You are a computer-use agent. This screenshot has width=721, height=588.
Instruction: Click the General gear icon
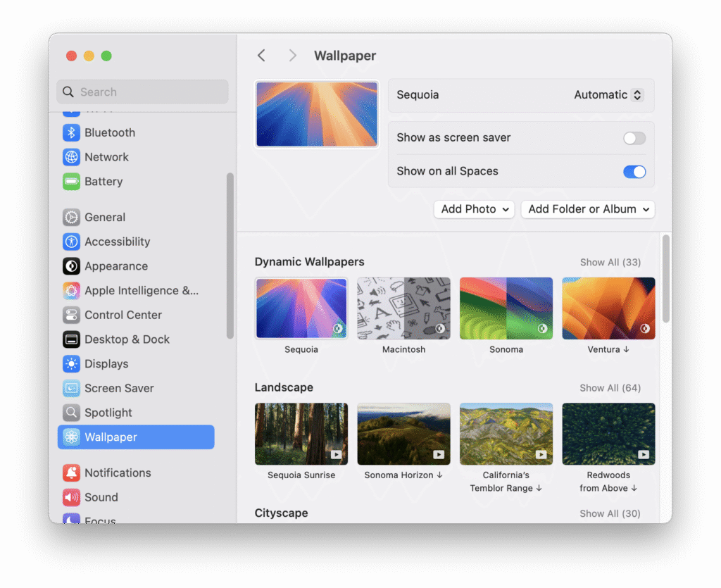point(71,217)
